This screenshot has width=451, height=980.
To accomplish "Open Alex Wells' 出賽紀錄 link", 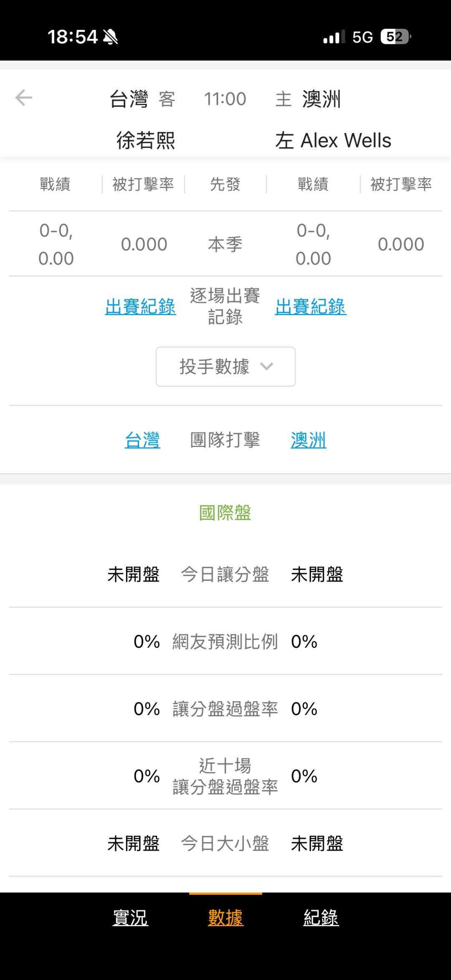I will point(310,306).
